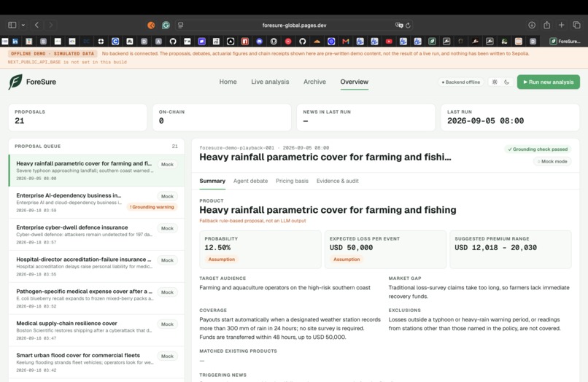Screen dimensions: 588x382
Task: Click Assumption badge under Probability
Action: click(x=221, y=259)
